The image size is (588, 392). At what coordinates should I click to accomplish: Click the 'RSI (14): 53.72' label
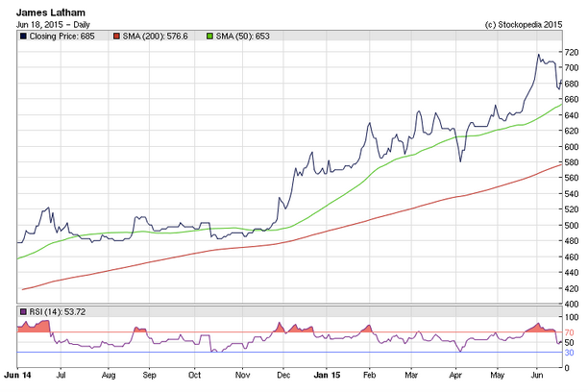[58, 312]
